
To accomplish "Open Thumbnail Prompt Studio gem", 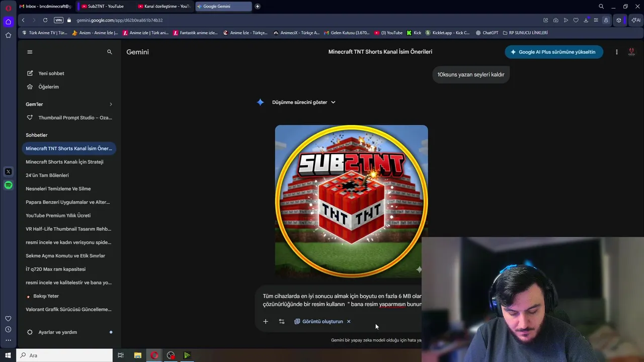I will tap(69, 118).
